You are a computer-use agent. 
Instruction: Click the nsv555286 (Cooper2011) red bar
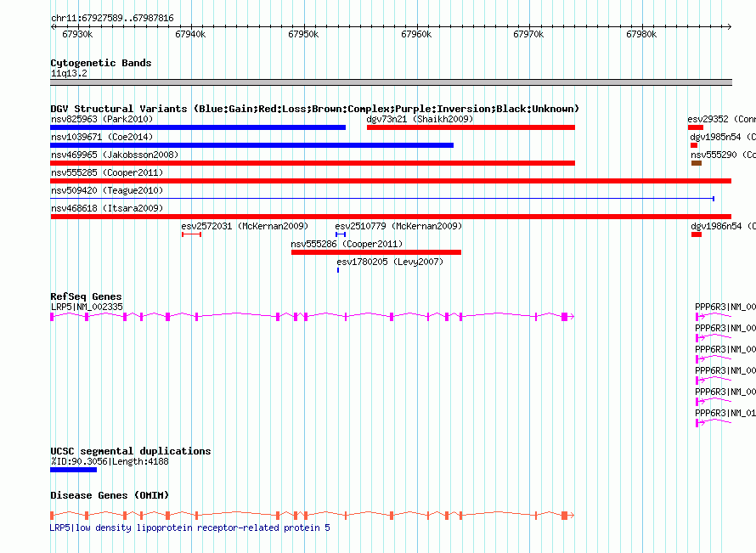(376, 252)
